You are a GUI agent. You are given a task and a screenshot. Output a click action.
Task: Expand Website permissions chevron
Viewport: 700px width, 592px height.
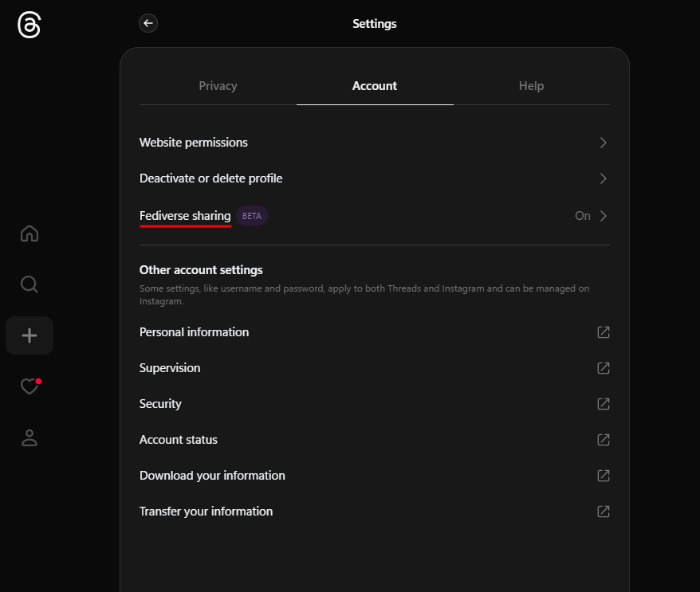pos(604,143)
